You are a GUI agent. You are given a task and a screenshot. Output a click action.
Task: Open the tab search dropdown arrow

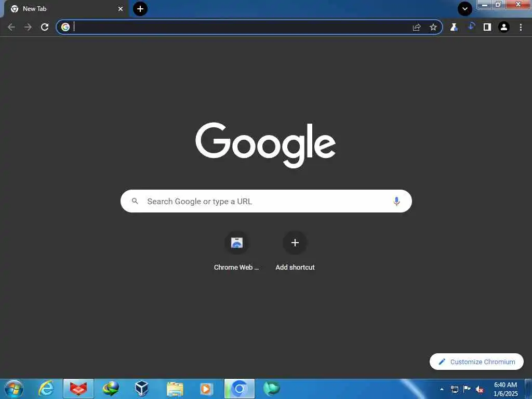pyautogui.click(x=465, y=9)
